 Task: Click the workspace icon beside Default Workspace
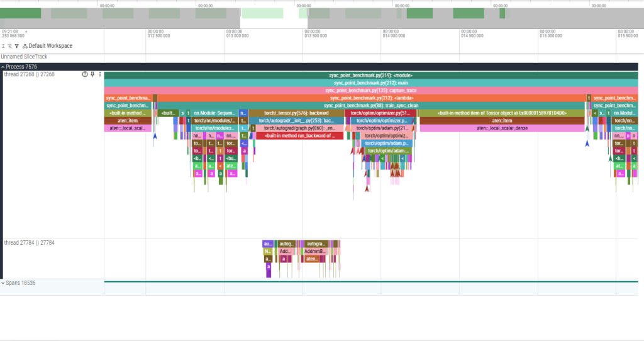[x=25, y=46]
